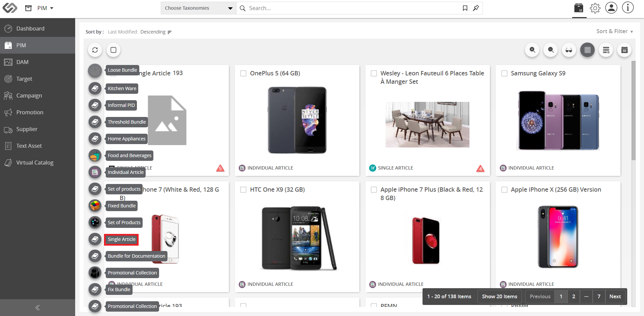Click the Fixed Bundle type icon
This screenshot has width=644, height=316.
click(x=95, y=206)
